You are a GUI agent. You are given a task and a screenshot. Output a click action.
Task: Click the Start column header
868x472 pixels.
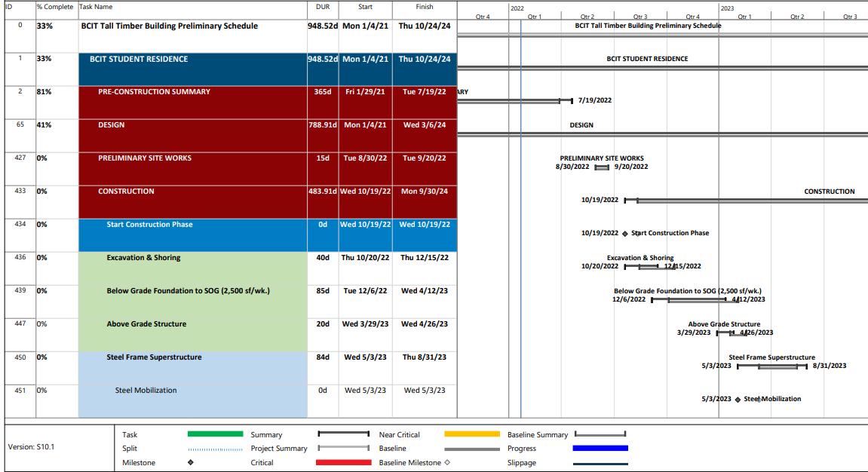tap(365, 7)
